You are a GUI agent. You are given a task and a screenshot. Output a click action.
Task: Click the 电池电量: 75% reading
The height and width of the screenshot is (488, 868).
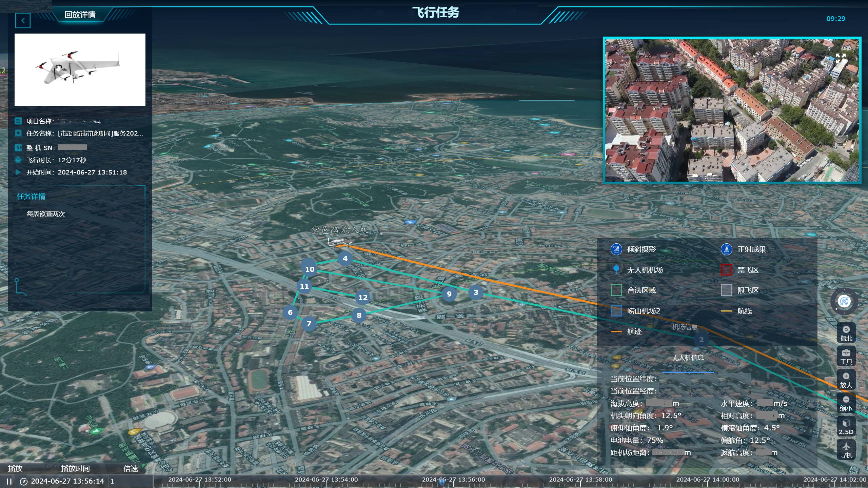[x=637, y=440]
